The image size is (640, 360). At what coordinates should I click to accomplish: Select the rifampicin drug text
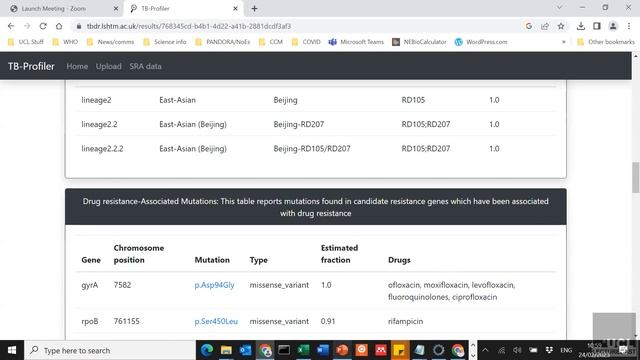tap(405, 321)
